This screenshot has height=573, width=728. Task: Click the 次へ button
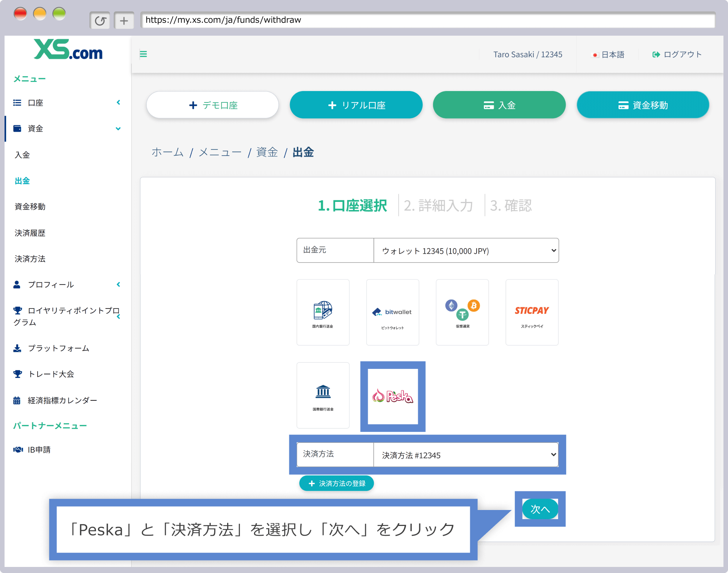540,509
